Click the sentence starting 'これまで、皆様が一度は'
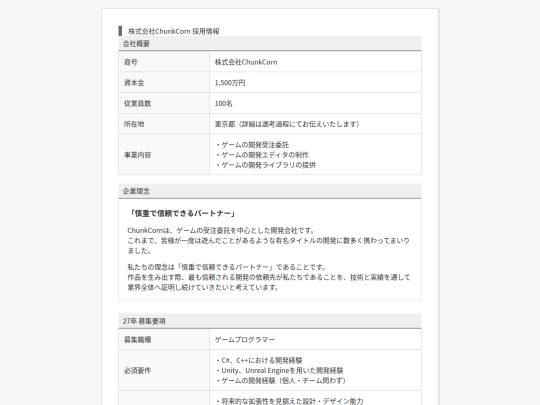The image size is (540, 405). 269,246
